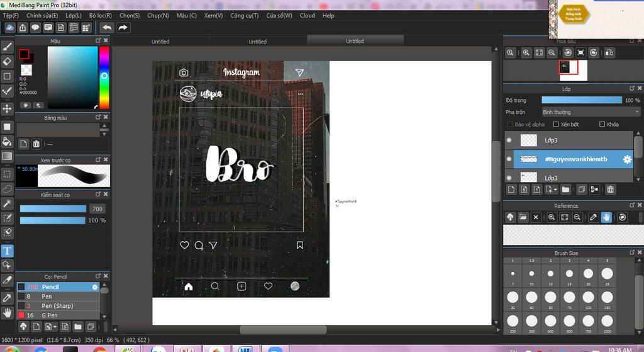Click the foreground color swatch
Image resolution: width=644 pixels, height=352 pixels.
(25, 54)
